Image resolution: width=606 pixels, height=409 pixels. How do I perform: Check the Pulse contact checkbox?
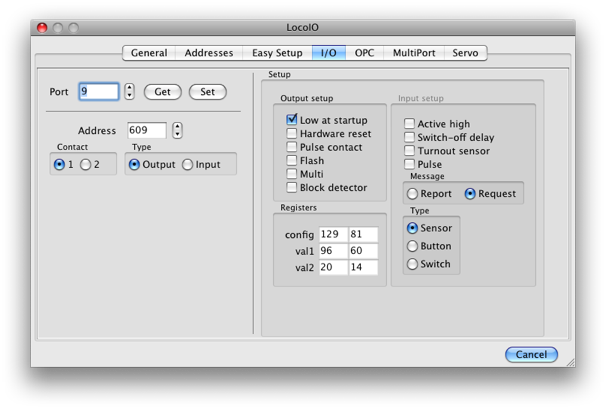click(292, 147)
